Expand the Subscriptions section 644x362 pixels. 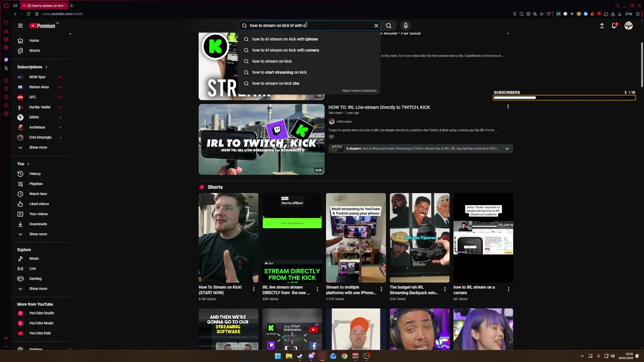point(32,67)
